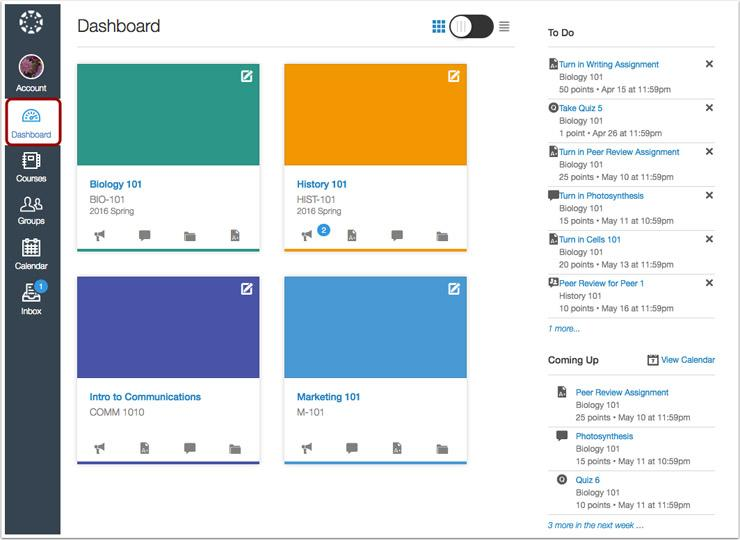Image resolution: width=740 pixels, height=540 pixels.
Task: Click the Canvas logo in sidebar
Action: pos(31,22)
